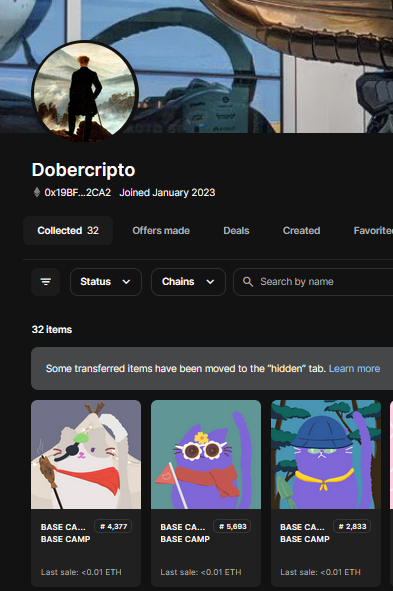Image resolution: width=393 pixels, height=591 pixels.
Task: Expand the Status dropdown
Action: pyautogui.click(x=106, y=282)
